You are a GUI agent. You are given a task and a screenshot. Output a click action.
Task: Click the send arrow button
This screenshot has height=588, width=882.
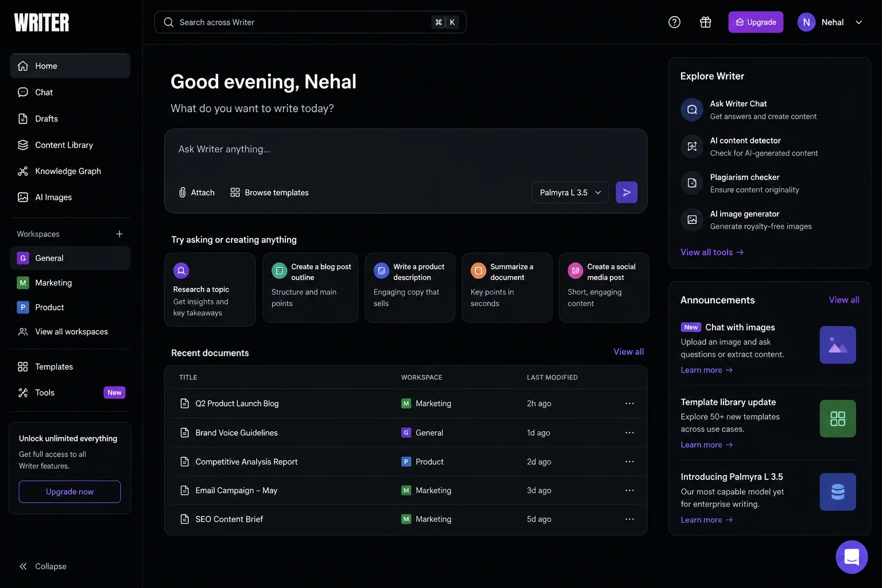pyautogui.click(x=626, y=192)
